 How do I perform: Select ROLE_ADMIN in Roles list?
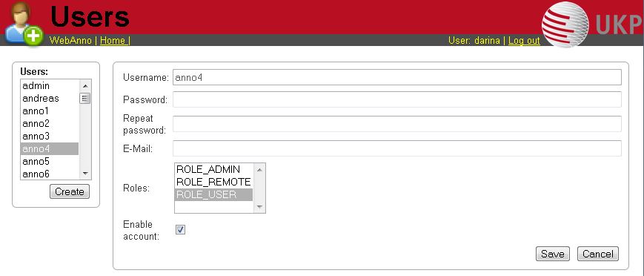pyautogui.click(x=213, y=169)
